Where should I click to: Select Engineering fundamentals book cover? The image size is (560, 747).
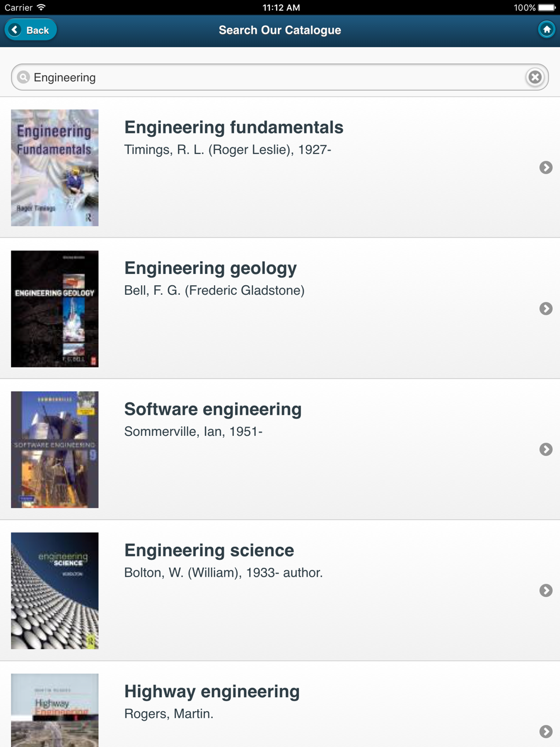(x=55, y=168)
